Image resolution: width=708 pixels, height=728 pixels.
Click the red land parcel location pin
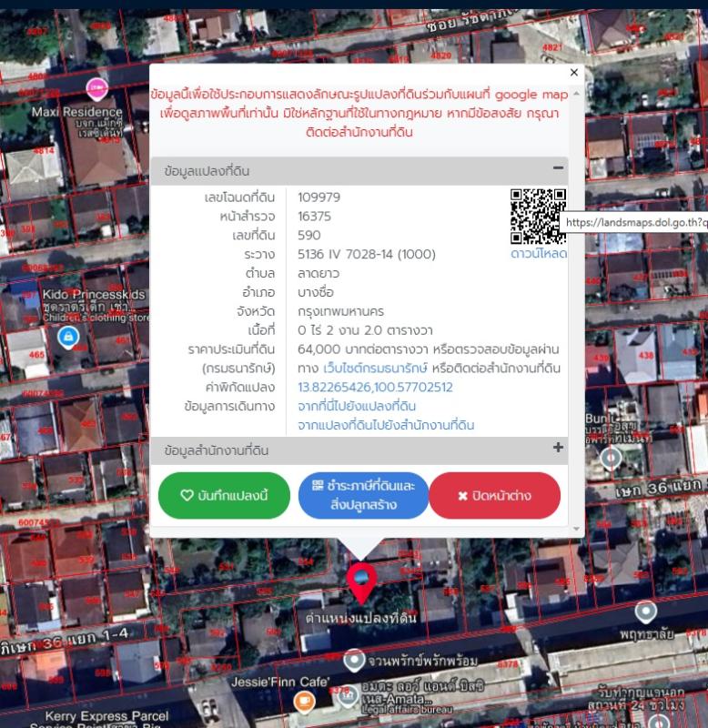point(361,581)
